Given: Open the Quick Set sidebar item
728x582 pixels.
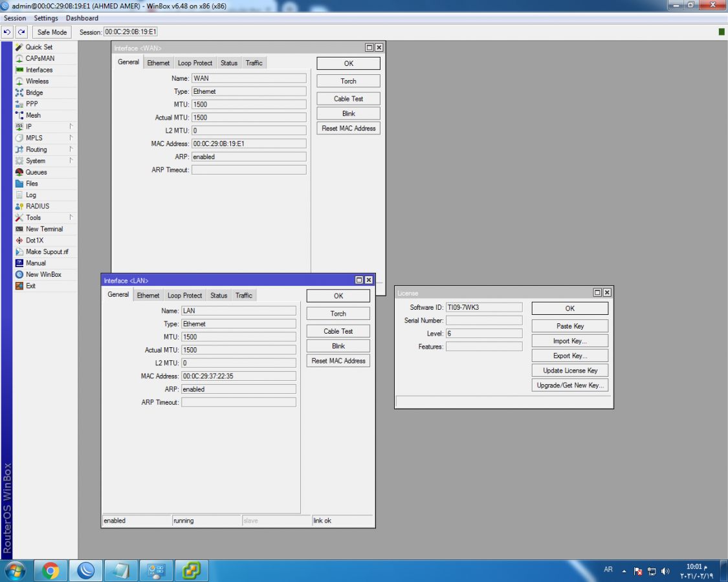Looking at the screenshot, I should [x=39, y=47].
